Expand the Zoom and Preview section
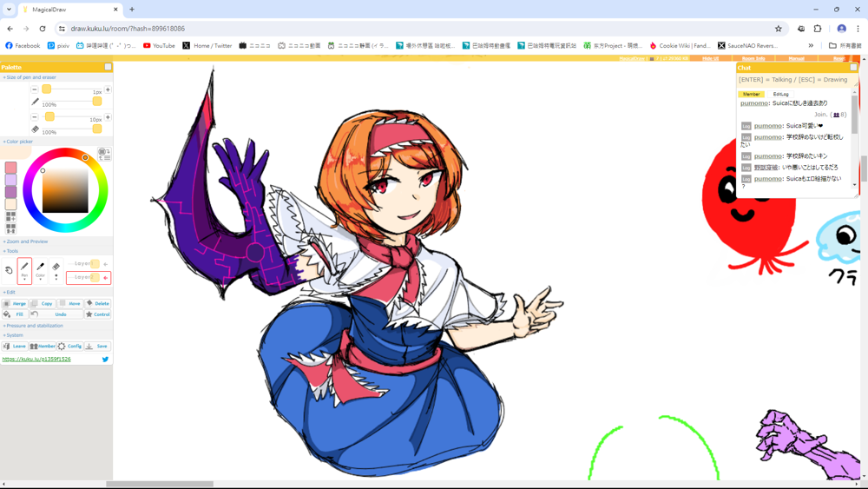Viewport: 868px width, 489px height. (25, 241)
